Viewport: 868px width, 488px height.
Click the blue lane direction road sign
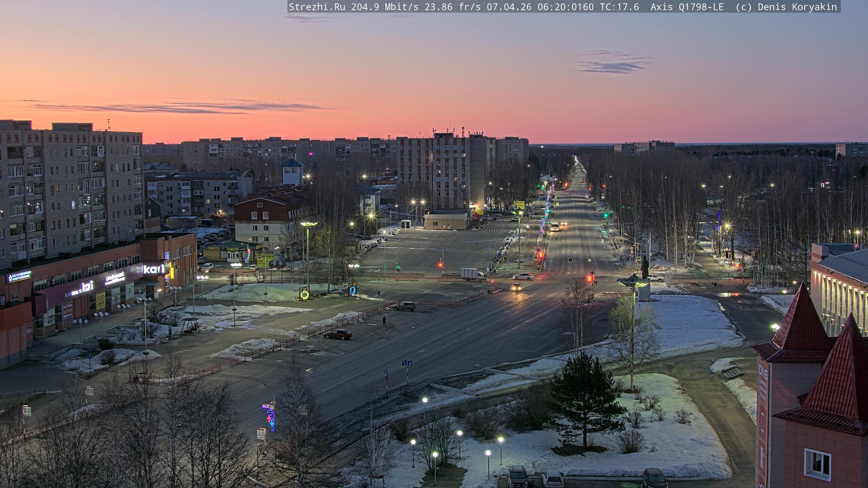coord(407,363)
